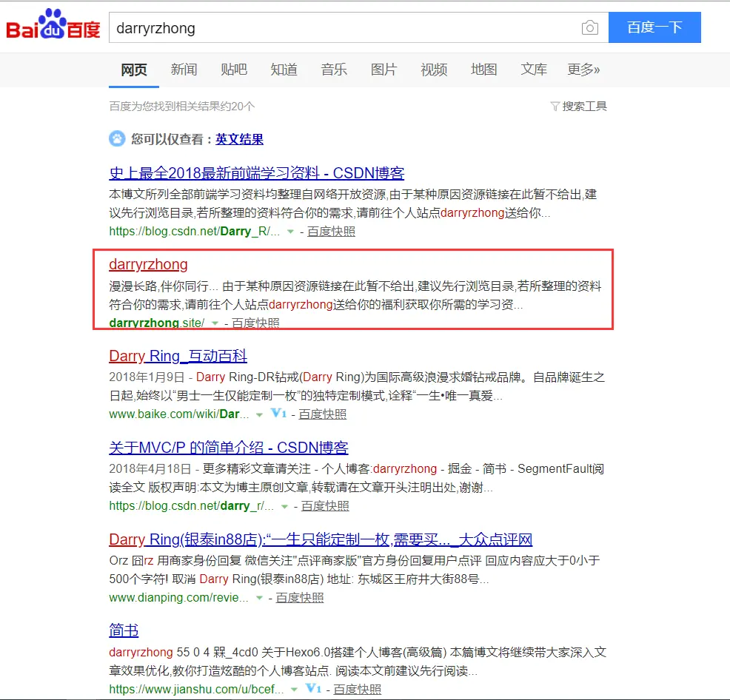The image size is (730, 700).
Task: Open Darry Ring(银泰in88店) 大众点评网 result
Action: point(321,539)
